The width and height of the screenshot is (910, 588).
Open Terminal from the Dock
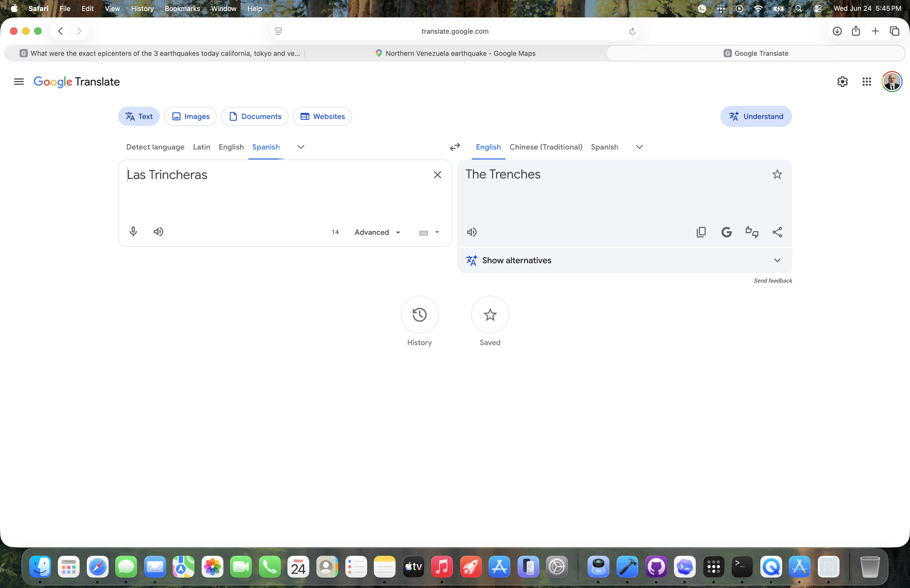(742, 567)
